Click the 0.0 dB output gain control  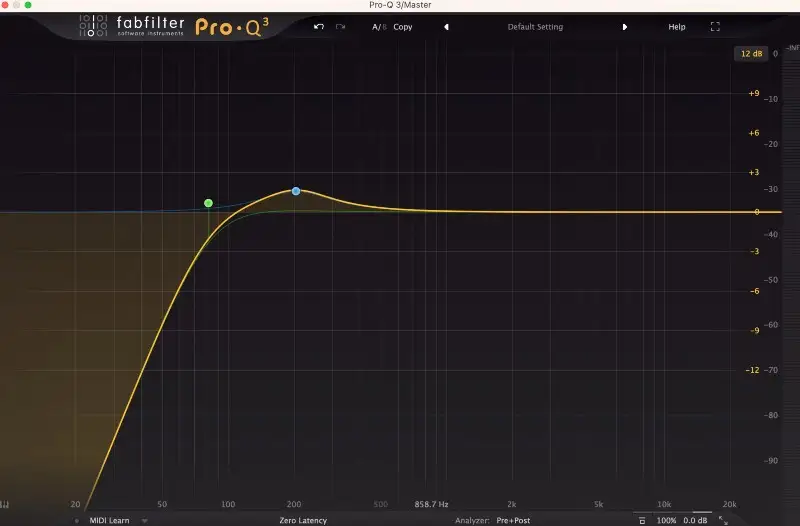696,520
